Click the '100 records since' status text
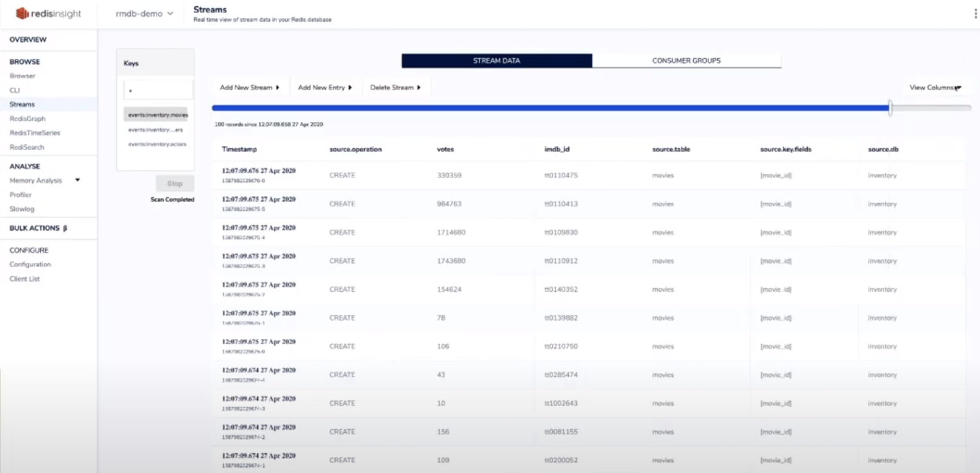 click(268, 124)
